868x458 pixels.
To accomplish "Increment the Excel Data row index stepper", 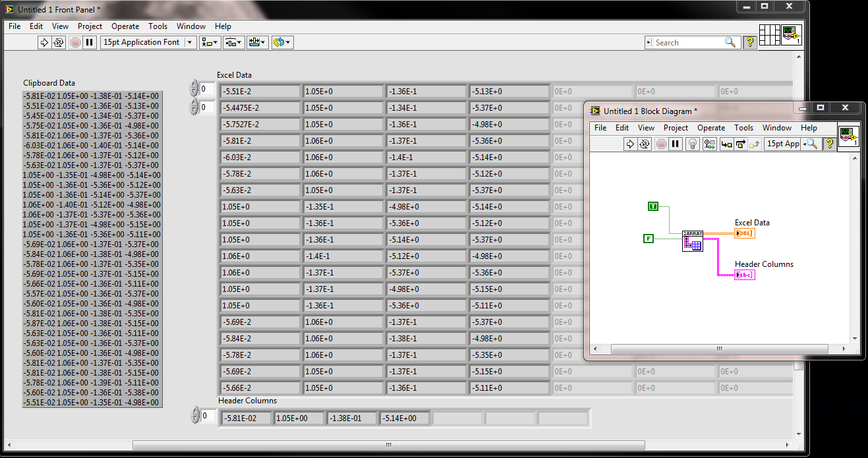I will pyautogui.click(x=194, y=84).
